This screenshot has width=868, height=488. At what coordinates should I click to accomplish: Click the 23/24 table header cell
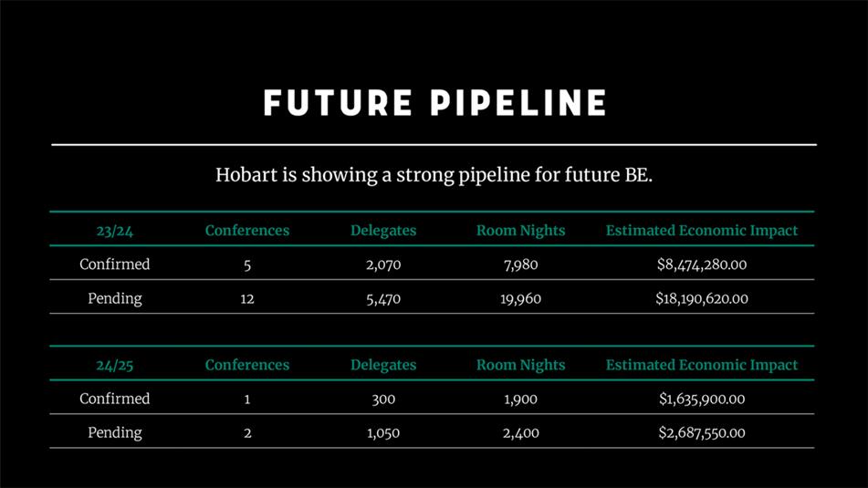tap(115, 231)
